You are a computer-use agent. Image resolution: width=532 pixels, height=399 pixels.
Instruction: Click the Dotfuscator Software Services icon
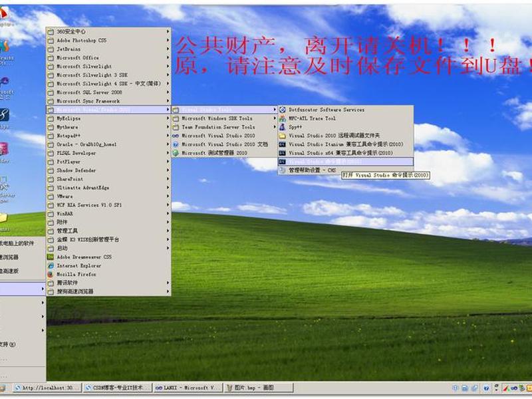coord(282,110)
